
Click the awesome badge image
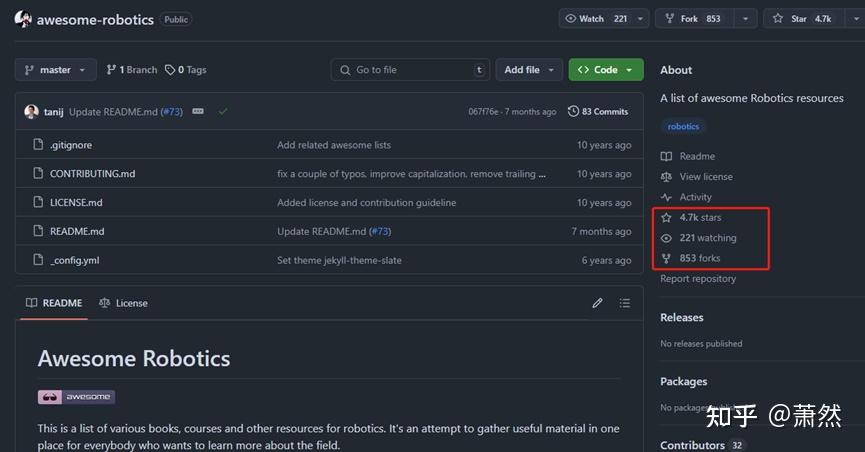[76, 397]
